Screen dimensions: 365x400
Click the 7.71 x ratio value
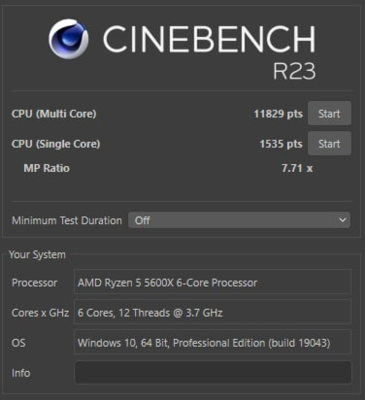pyautogui.click(x=297, y=168)
